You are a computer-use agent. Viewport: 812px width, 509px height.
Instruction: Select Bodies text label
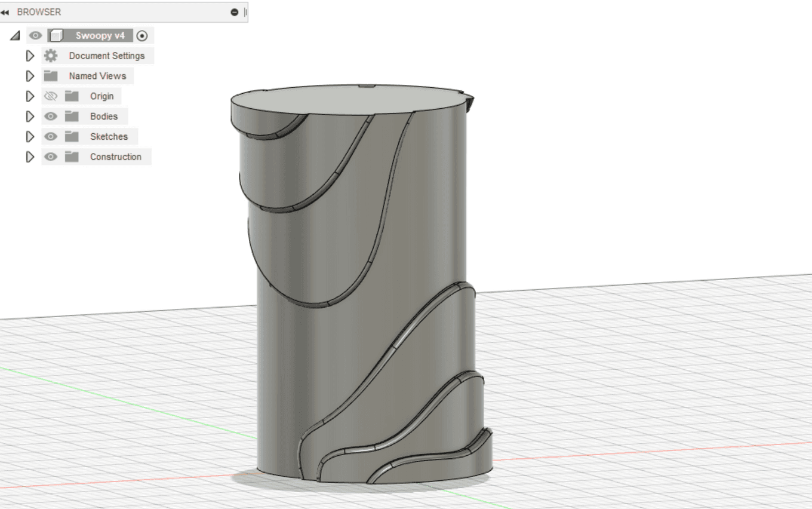tap(104, 116)
